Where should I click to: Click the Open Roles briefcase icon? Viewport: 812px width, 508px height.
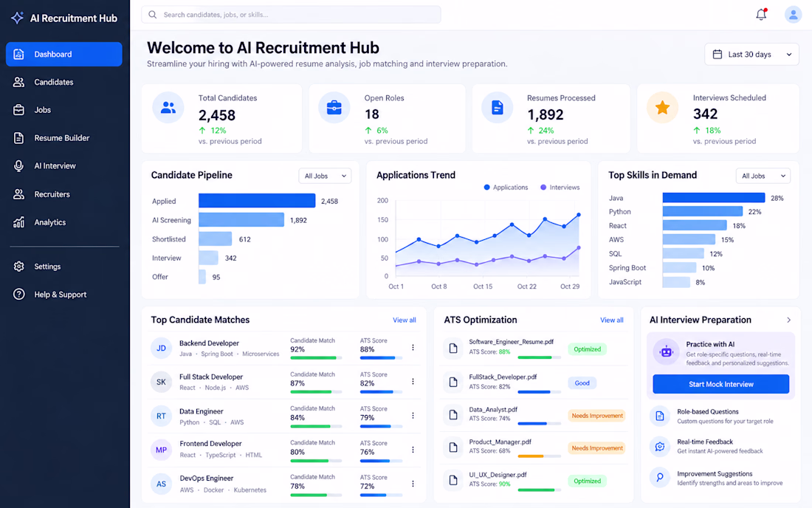pyautogui.click(x=334, y=108)
